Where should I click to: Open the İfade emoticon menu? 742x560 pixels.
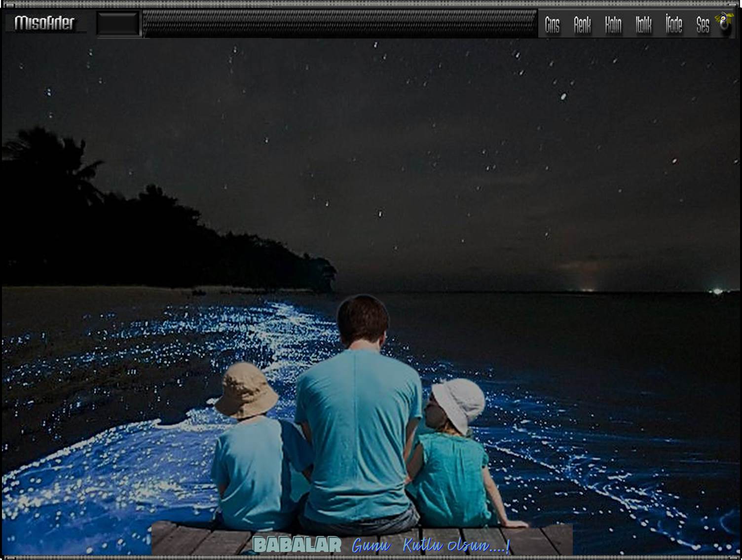tap(673, 24)
